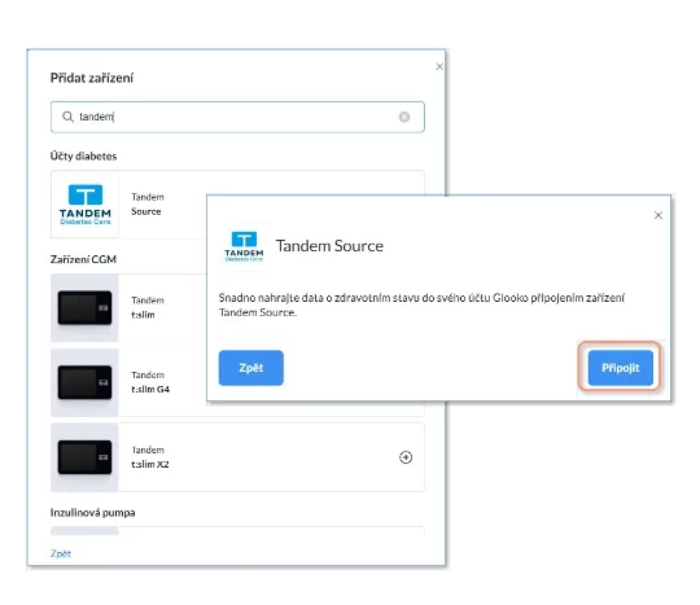This screenshot has height=605, width=700.
Task: Click the blue Zpět button in Tandem Source dialog
Action: coord(251,367)
